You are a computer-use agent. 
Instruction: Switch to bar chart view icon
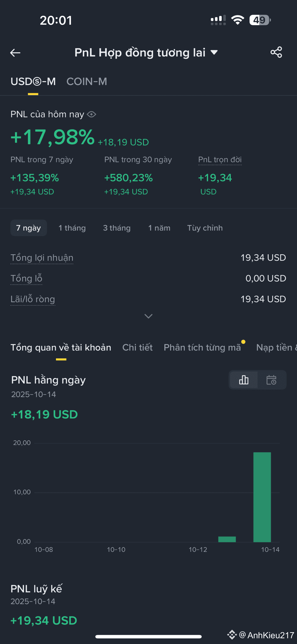pyautogui.click(x=244, y=380)
